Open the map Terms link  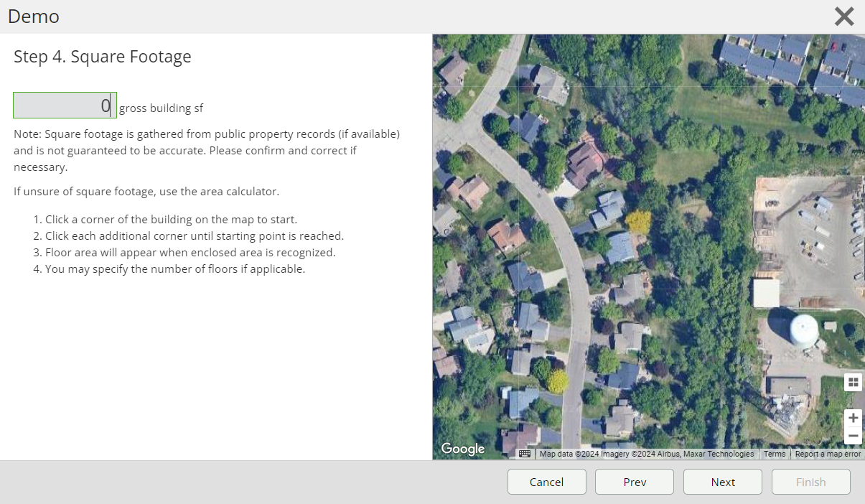[775, 454]
